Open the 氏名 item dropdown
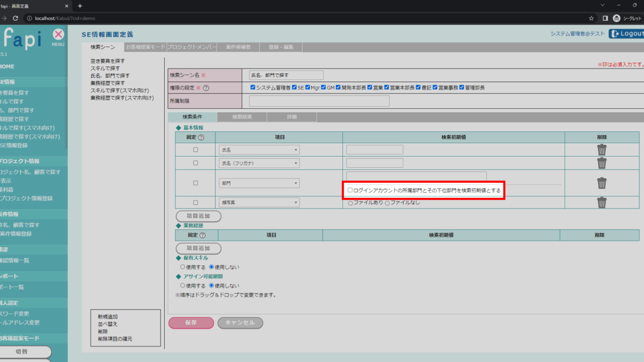The width and height of the screenshot is (644, 362). [x=259, y=150]
